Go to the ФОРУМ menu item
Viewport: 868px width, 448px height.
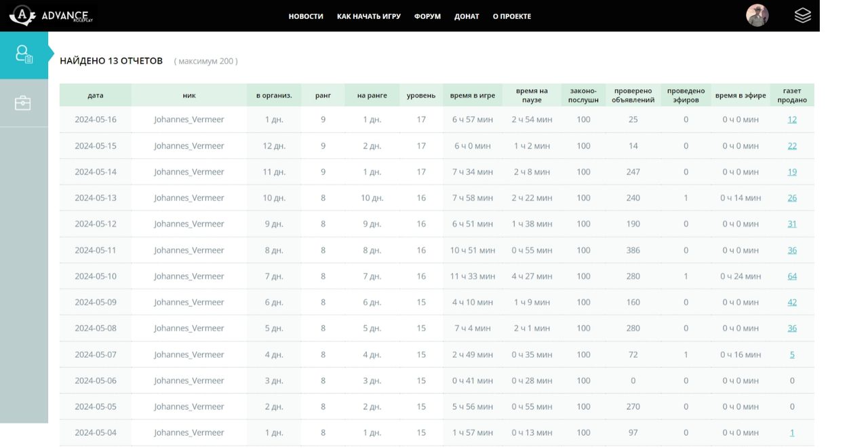427,16
